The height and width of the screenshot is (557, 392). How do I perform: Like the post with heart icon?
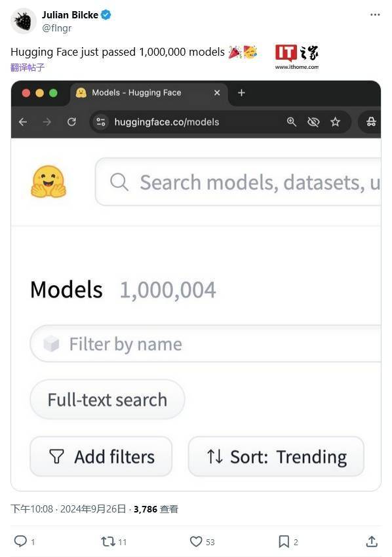click(196, 541)
